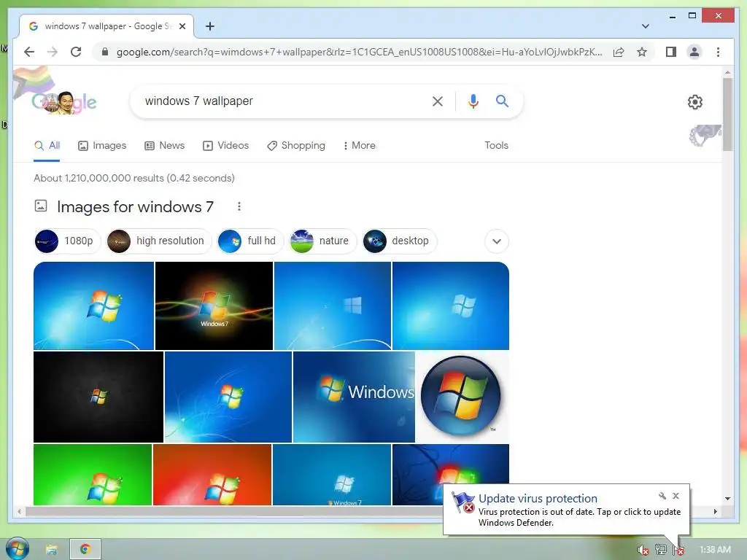Click the forward navigation arrow
The image size is (747, 560).
[53, 52]
